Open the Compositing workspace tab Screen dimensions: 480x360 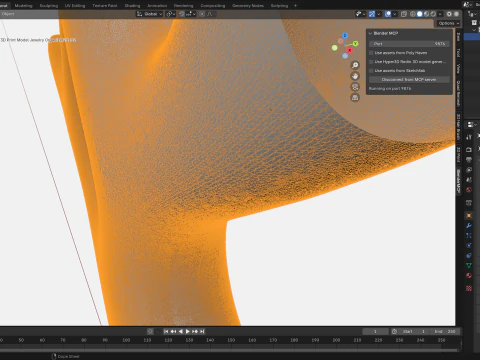click(x=213, y=6)
